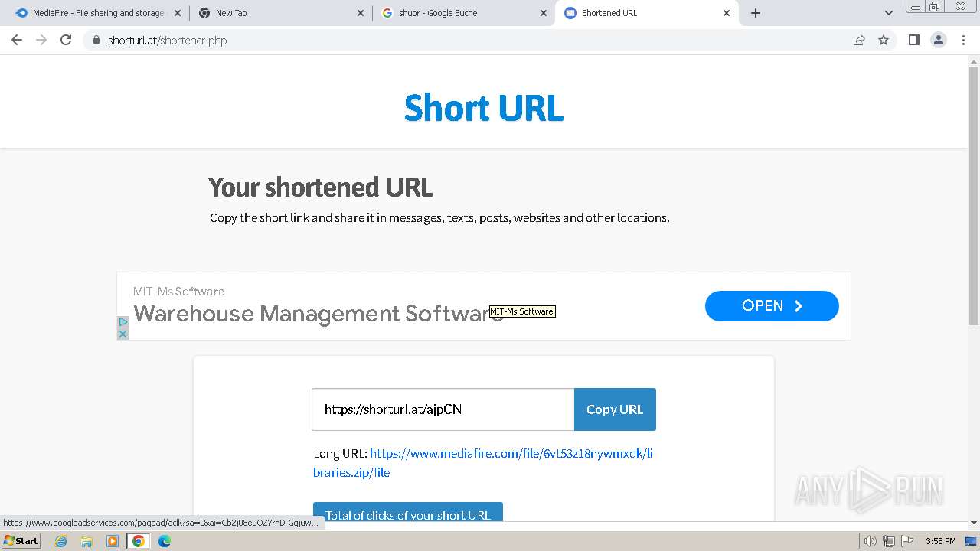Open the browser side panel
This screenshot has width=980, height=551.
click(913, 41)
